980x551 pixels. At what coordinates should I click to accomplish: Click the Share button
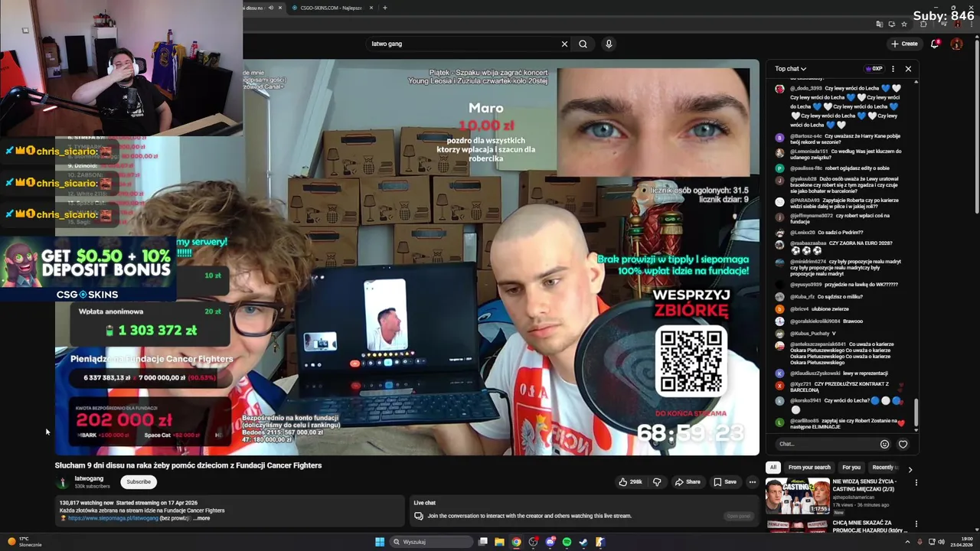687,482
